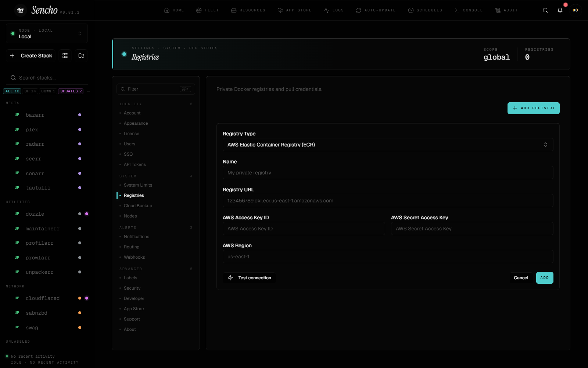Open the Resources tab
The height and width of the screenshot is (368, 588).
(x=248, y=10)
